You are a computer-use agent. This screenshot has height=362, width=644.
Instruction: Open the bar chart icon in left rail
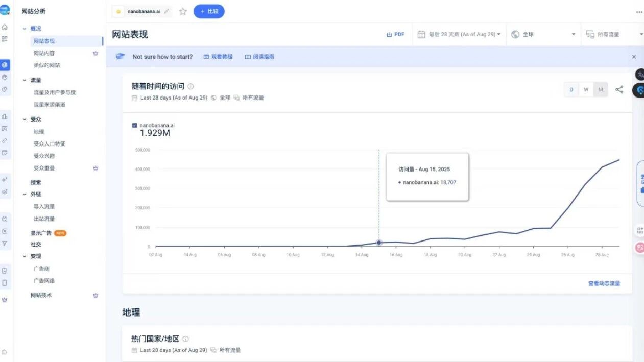[x=5, y=116]
